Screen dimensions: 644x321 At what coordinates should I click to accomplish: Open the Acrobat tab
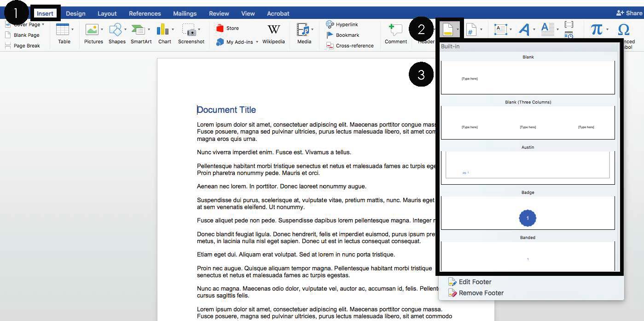pos(278,13)
